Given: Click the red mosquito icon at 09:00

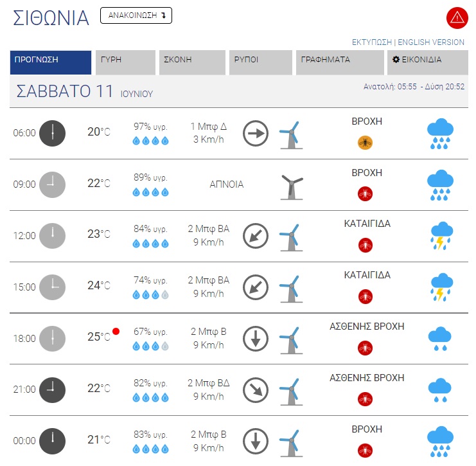Looking at the screenshot, I should click(366, 193).
